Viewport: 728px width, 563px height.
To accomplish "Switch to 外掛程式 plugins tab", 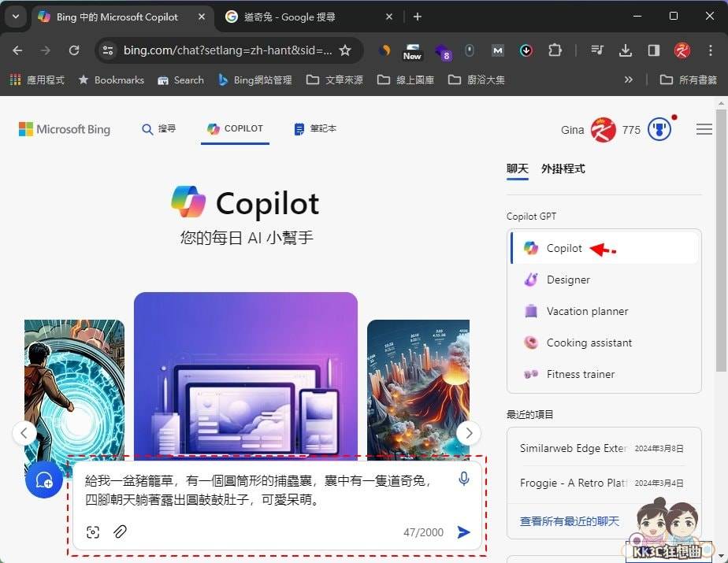I will click(563, 169).
